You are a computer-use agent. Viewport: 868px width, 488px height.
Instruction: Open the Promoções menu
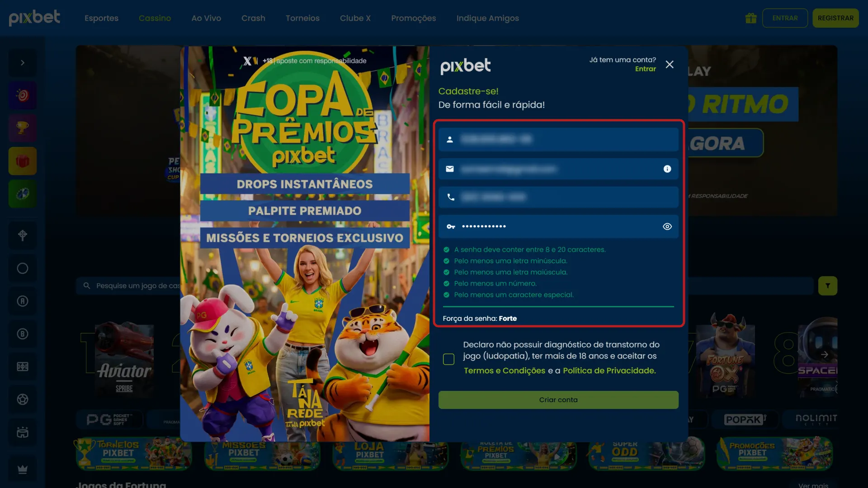414,18
